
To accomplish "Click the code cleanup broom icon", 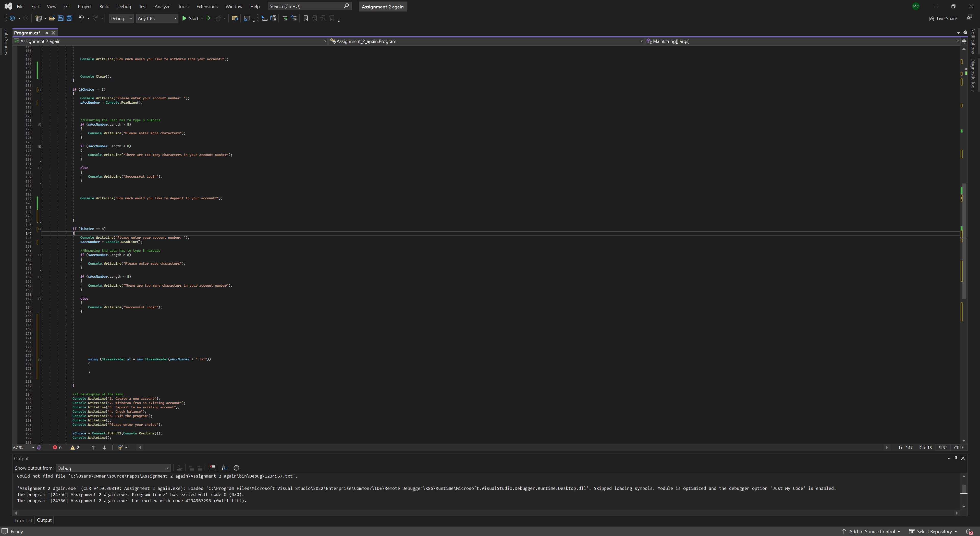I will click(x=121, y=447).
